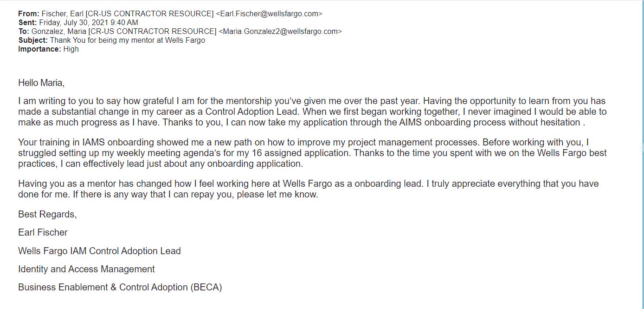Click the sender email Earl.Fischer@wellsfargo.com
The height and width of the screenshot is (309, 644).
click(x=269, y=13)
